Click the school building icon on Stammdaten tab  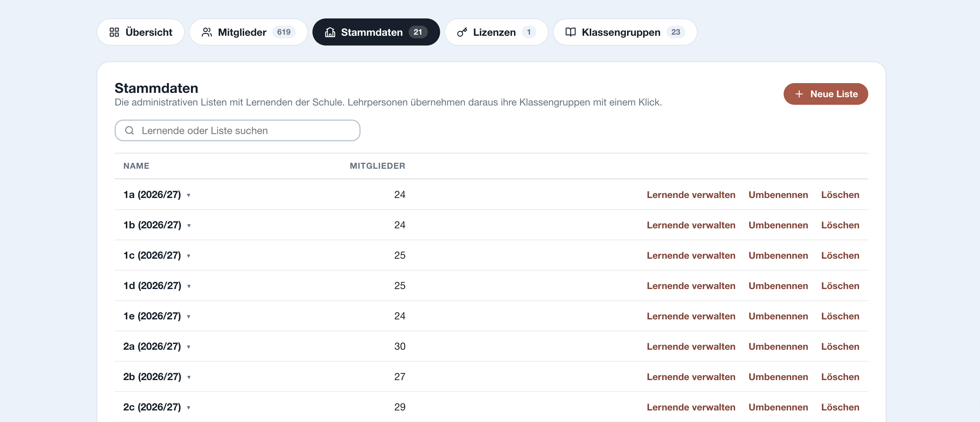(330, 32)
